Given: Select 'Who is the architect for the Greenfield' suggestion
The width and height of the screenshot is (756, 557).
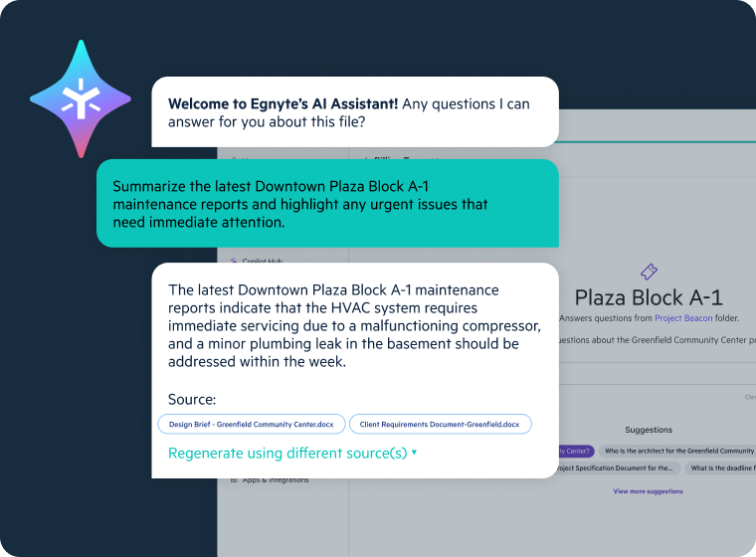Looking at the screenshot, I should pos(677,451).
